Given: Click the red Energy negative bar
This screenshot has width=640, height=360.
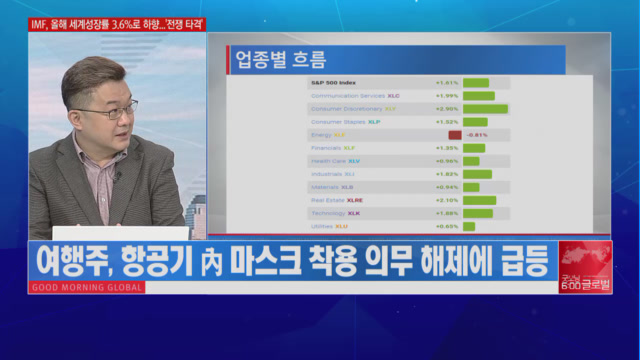Looking at the screenshot, I should coord(455,135).
